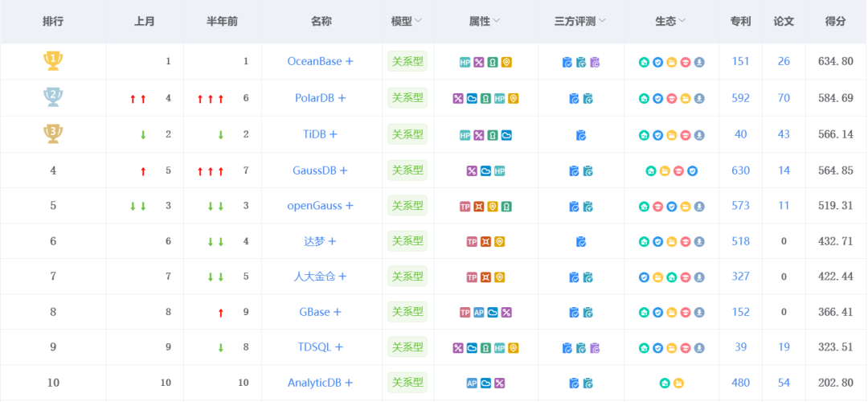Click the AP icon in AnalyticDB row
The height and width of the screenshot is (402, 868).
click(x=472, y=384)
